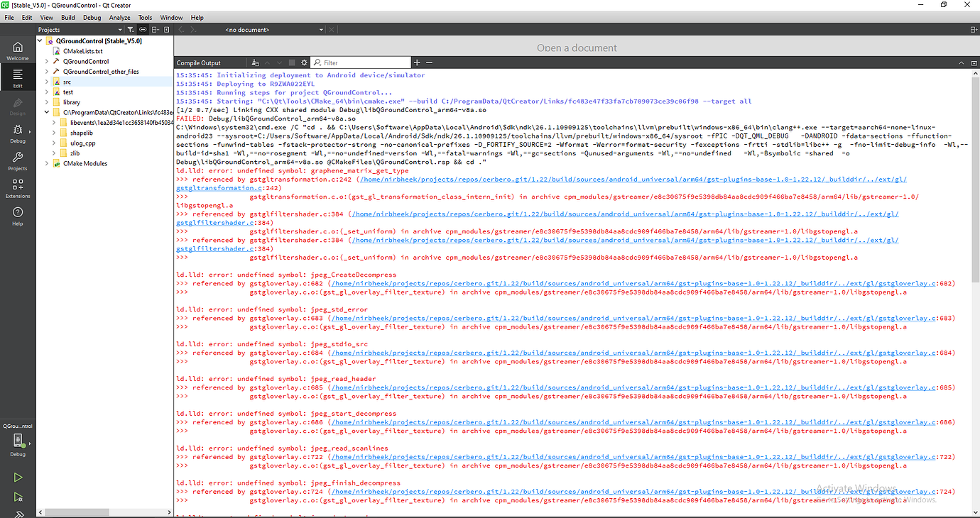Open the Filter Tree funnel icon
The width and height of the screenshot is (980, 518).
[131, 30]
